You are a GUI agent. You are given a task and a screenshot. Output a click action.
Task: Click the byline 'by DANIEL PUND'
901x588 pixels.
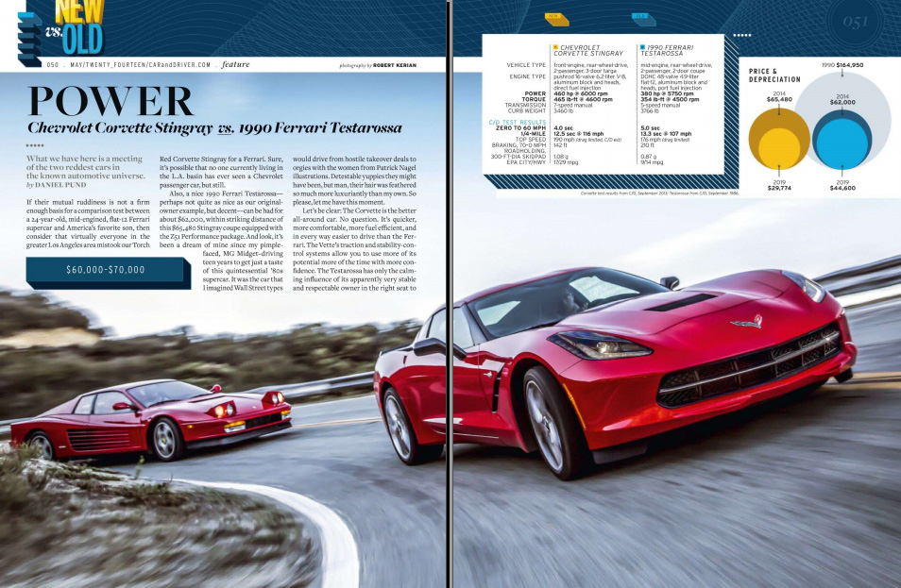57,185
